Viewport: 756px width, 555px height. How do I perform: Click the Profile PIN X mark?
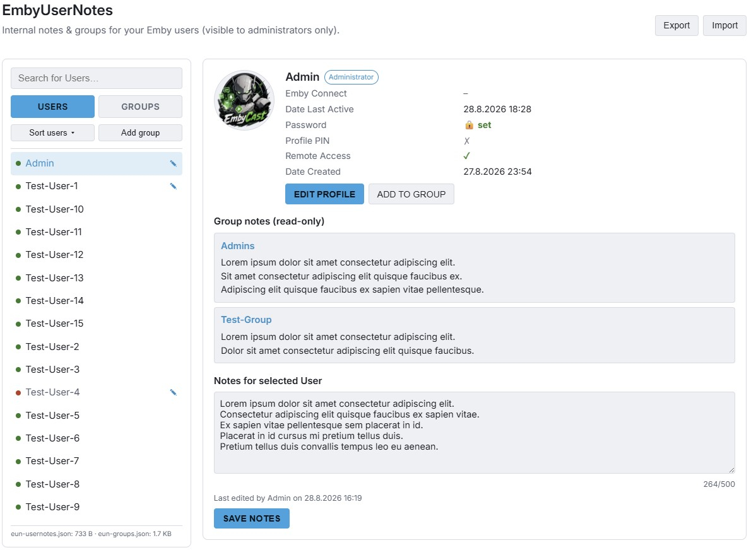(x=466, y=141)
